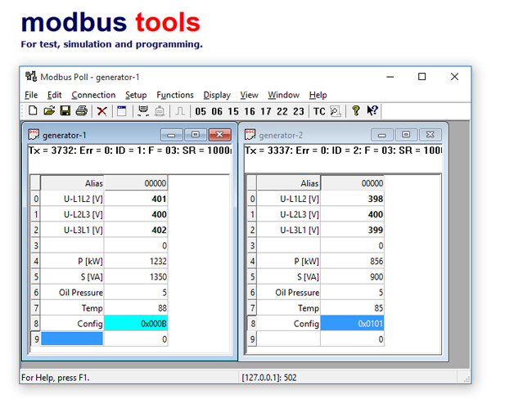Select Temp value 88 in generator-1
The image size is (532, 399).
pos(136,307)
